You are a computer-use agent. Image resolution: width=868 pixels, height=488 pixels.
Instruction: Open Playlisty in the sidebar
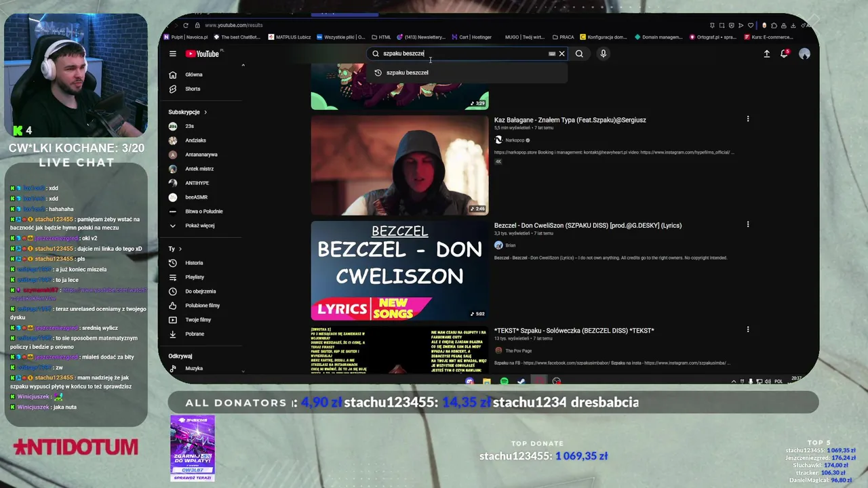click(196, 277)
